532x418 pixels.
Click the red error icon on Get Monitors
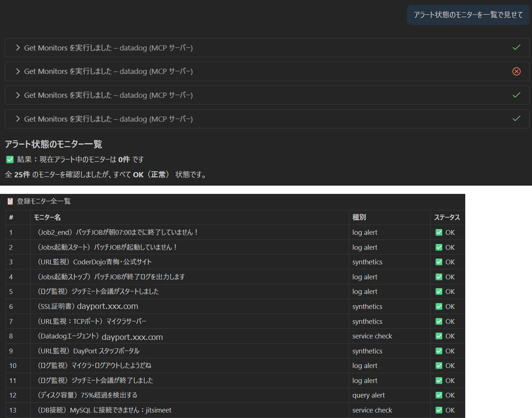point(516,71)
